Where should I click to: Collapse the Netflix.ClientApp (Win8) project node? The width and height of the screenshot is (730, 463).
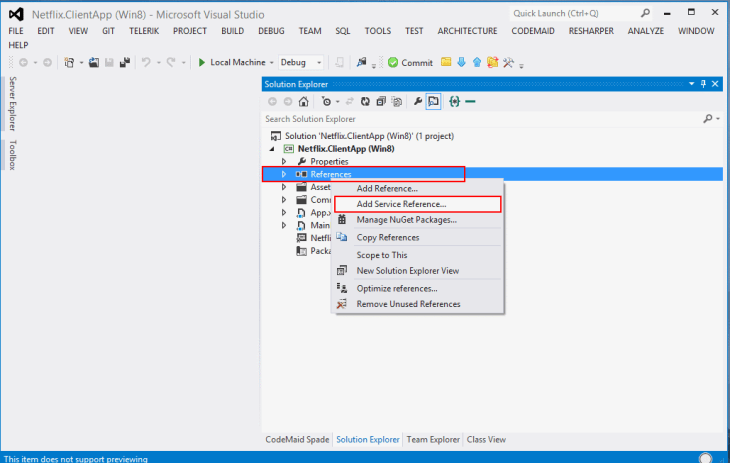click(x=272, y=149)
